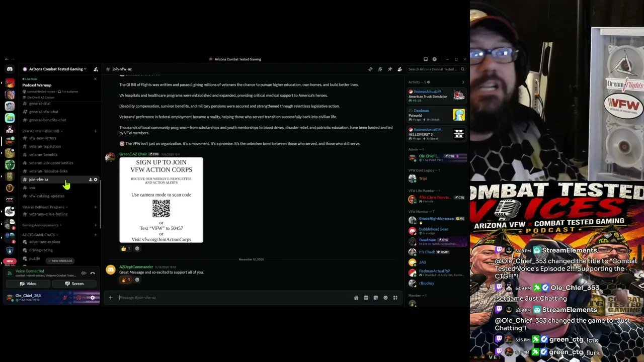Dismiss the Podcast Warmup live banner

(95, 79)
